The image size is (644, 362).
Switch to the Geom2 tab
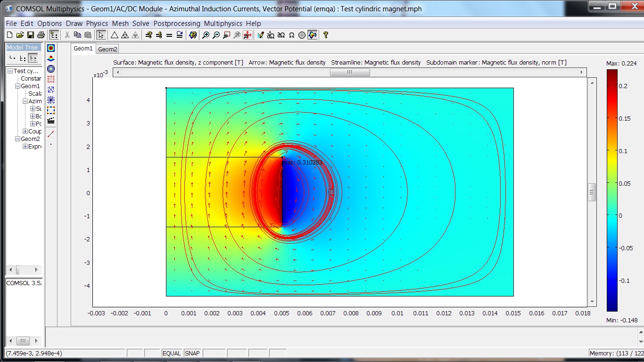point(107,49)
